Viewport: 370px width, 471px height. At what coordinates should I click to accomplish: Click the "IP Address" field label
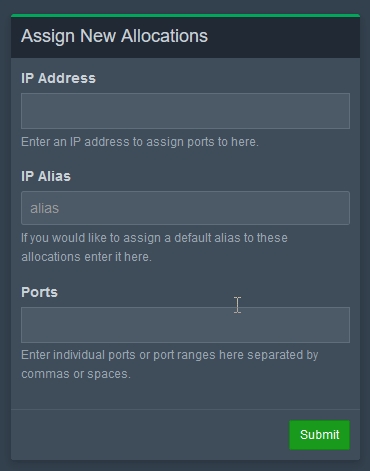tap(58, 78)
